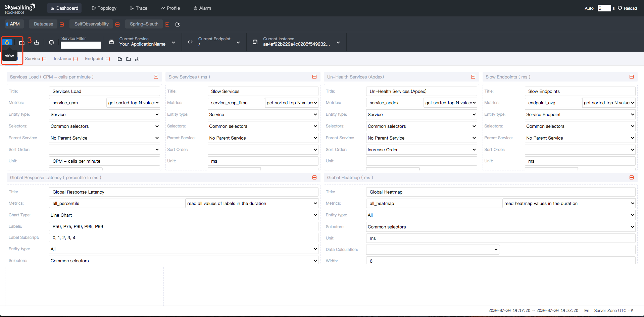Switch to the Trace page
This screenshot has width=644, height=317.
tap(139, 8)
